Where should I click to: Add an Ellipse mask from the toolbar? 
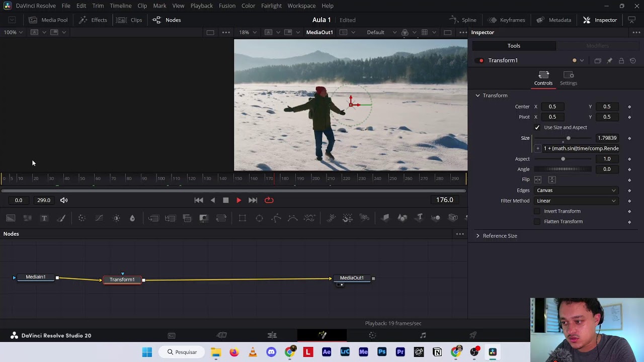point(259,218)
